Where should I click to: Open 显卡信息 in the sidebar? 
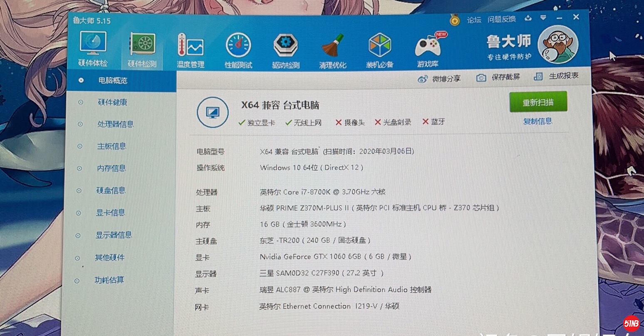pos(110,212)
